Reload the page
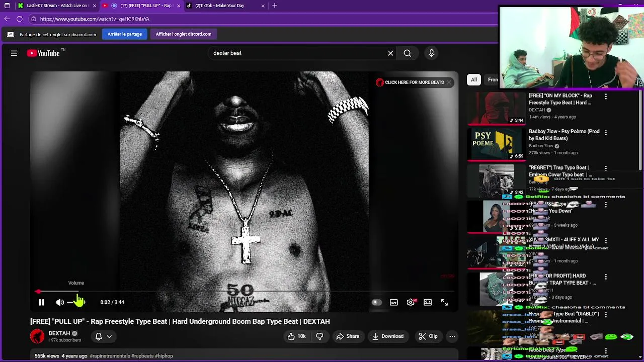This screenshot has height=362, width=644. coord(20,19)
